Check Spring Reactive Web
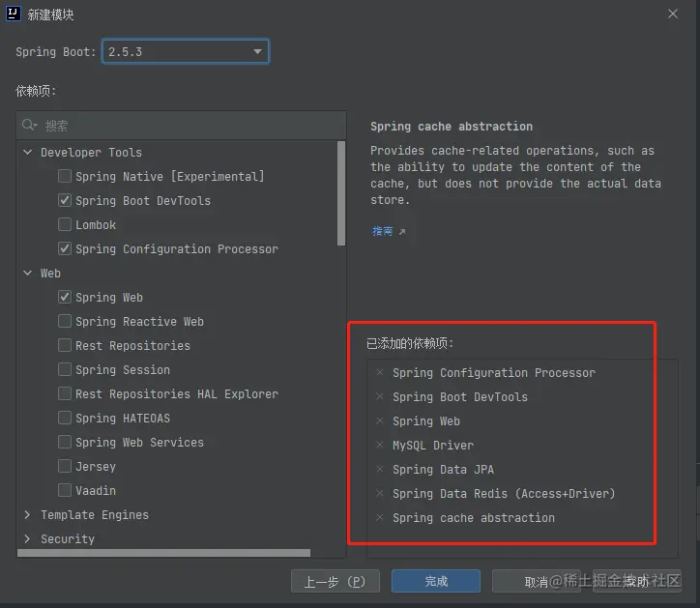The width and height of the screenshot is (700, 608). click(65, 321)
